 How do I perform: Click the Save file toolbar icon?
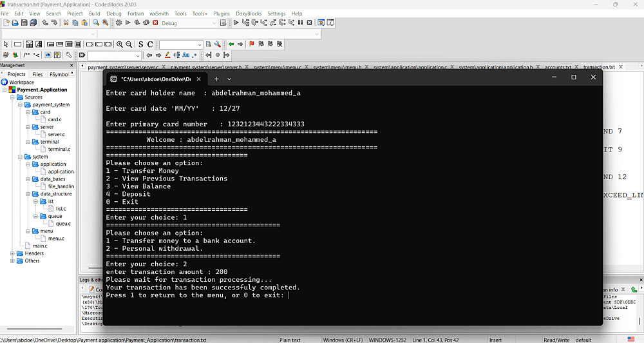pos(24,23)
